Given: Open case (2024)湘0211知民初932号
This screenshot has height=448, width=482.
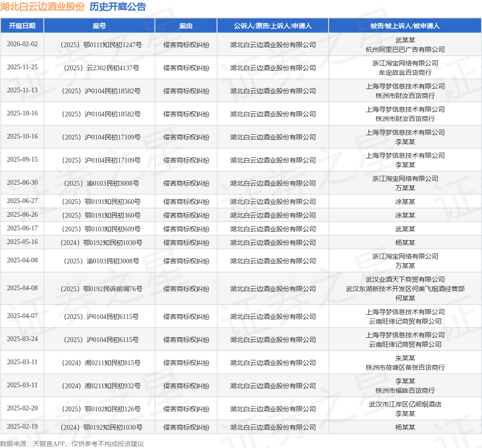Looking at the screenshot, I should (101, 386).
